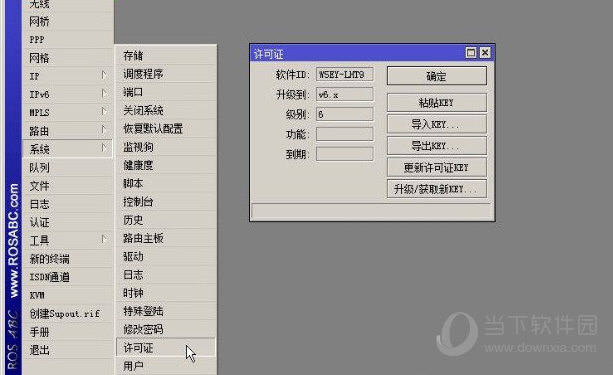Open the 网桥 menu item

click(67, 22)
